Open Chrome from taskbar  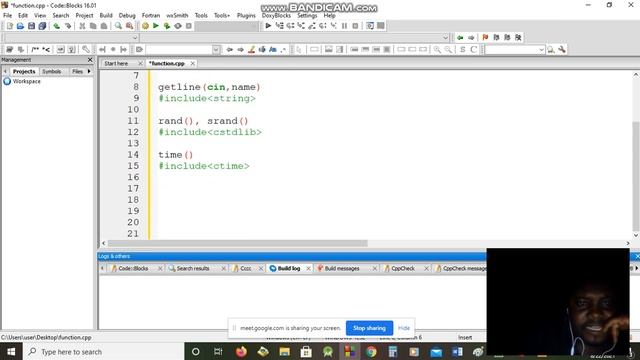[371, 351]
